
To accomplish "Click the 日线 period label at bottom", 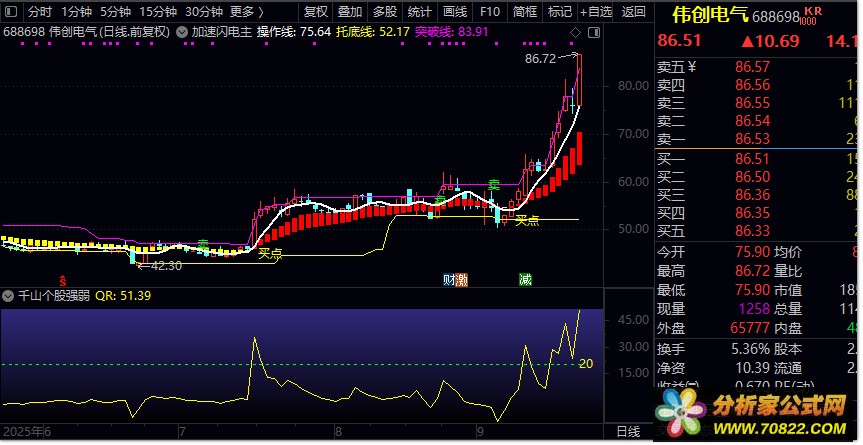I will (627, 431).
